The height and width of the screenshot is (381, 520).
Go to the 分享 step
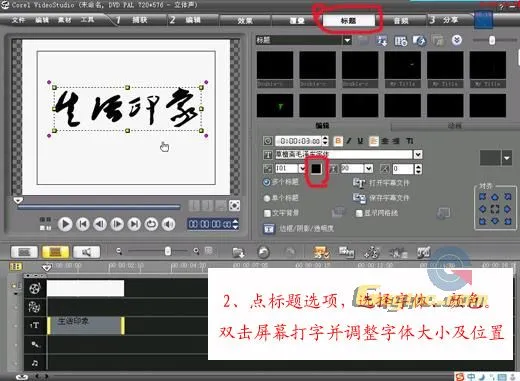[451, 20]
